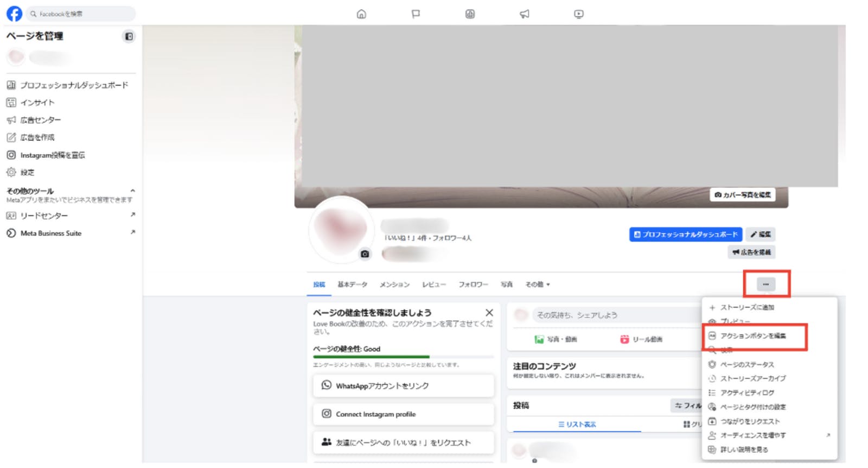Click the pencil icon beside 広告を作成
The image size is (868, 468).
11,137
